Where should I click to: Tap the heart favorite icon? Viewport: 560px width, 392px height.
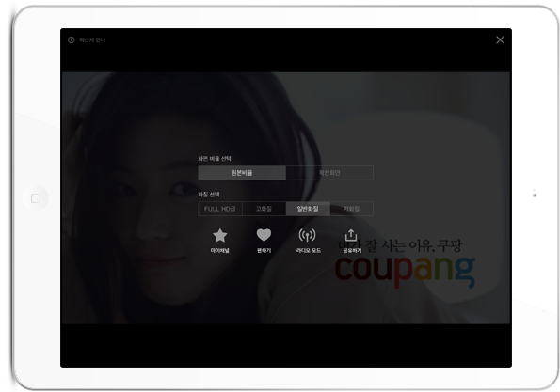point(264,235)
